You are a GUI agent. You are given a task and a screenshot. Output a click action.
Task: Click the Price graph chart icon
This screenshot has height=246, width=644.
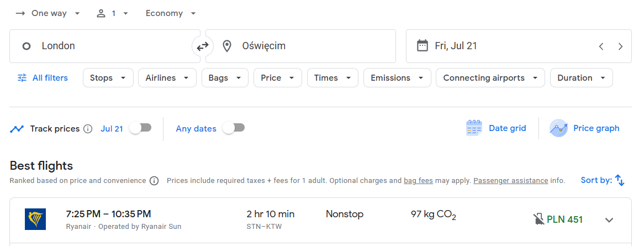pyautogui.click(x=558, y=128)
